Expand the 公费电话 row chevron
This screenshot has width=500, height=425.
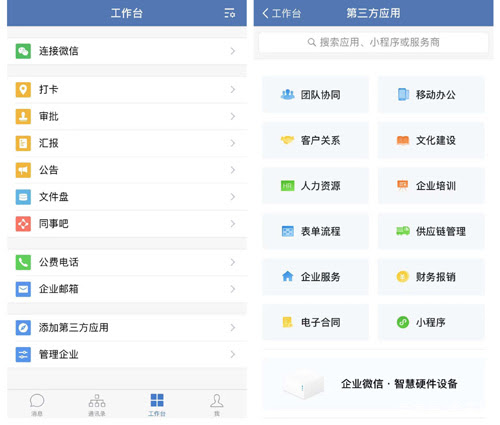233,262
